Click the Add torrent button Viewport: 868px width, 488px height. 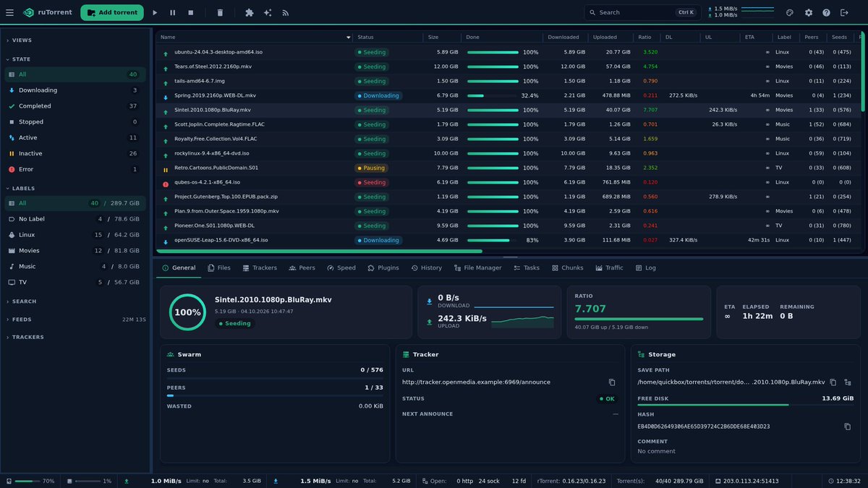point(112,12)
